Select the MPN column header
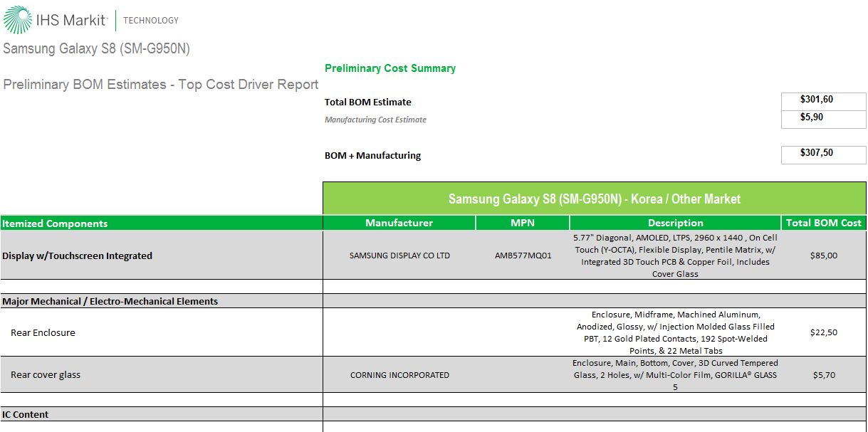The width and height of the screenshot is (868, 432). tap(523, 223)
